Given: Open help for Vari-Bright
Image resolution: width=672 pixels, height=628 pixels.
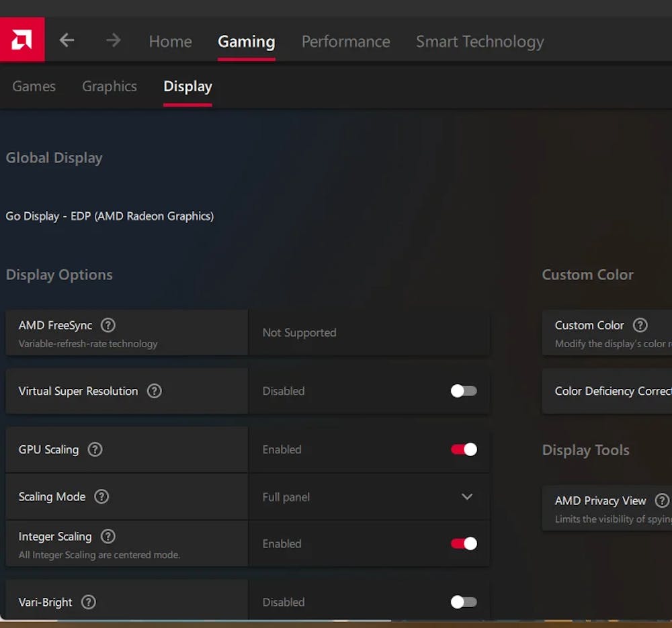Looking at the screenshot, I should pos(89,602).
